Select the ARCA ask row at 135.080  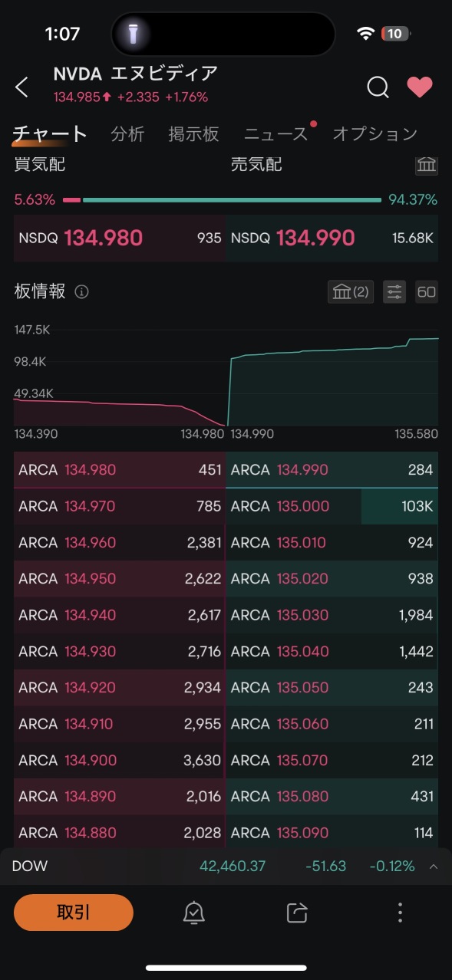coord(332,797)
